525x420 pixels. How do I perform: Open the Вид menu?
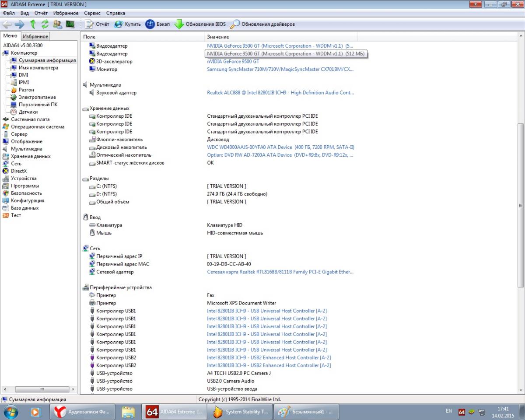24,13
